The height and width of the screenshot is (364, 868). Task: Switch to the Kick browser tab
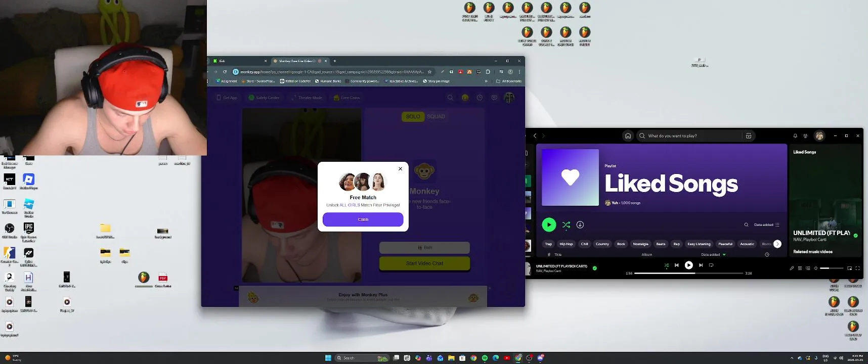[x=239, y=61]
